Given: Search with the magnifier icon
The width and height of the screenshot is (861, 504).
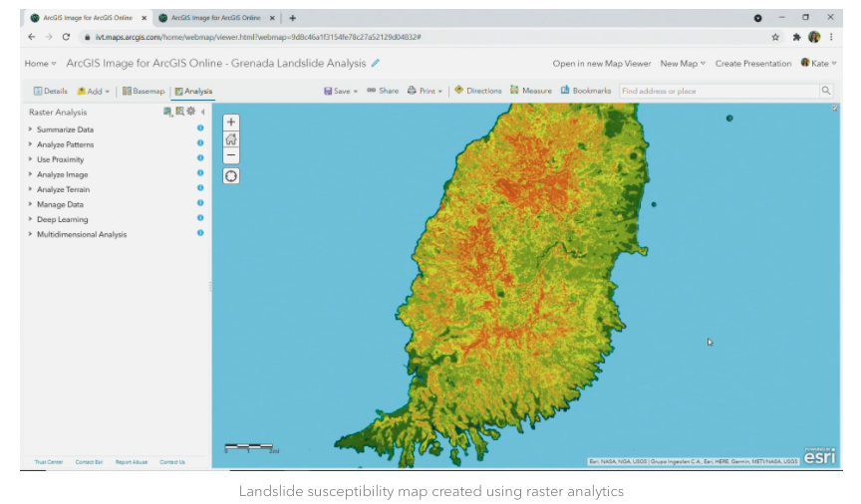Looking at the screenshot, I should point(826,91).
